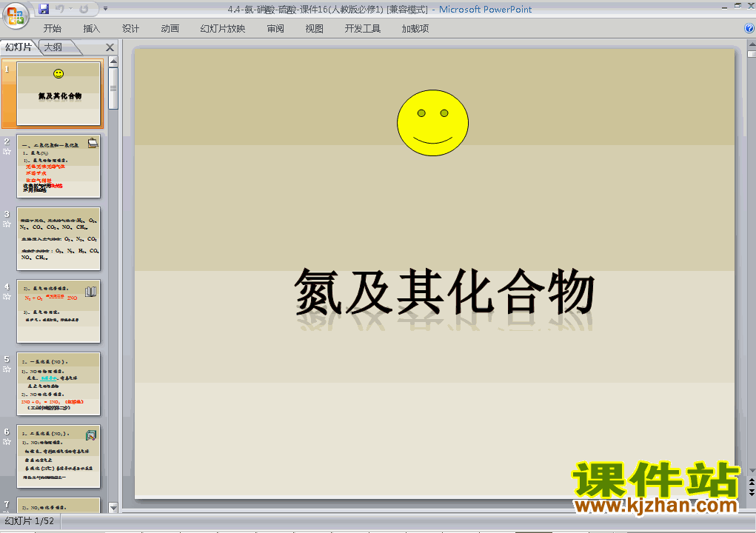
Task: Go to the next slide with double-down arrow
Action: tap(752, 492)
